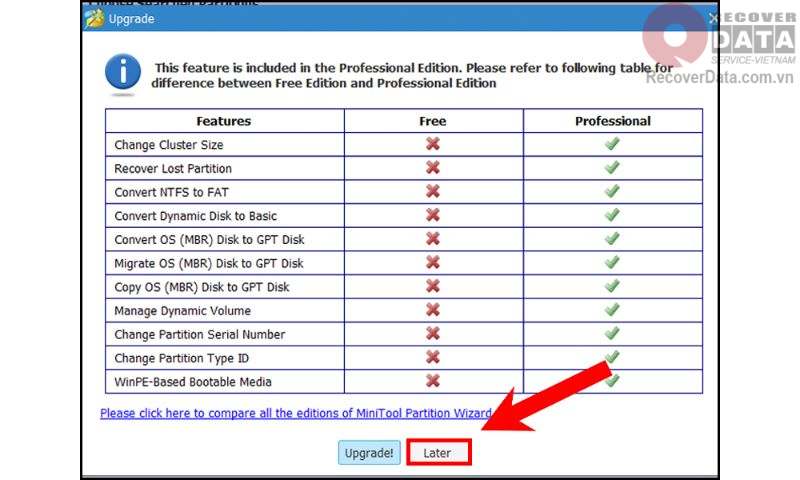800x480 pixels.
Task: Click red cross for Convert Dynamic Disk to Basic
Action: [433, 215]
